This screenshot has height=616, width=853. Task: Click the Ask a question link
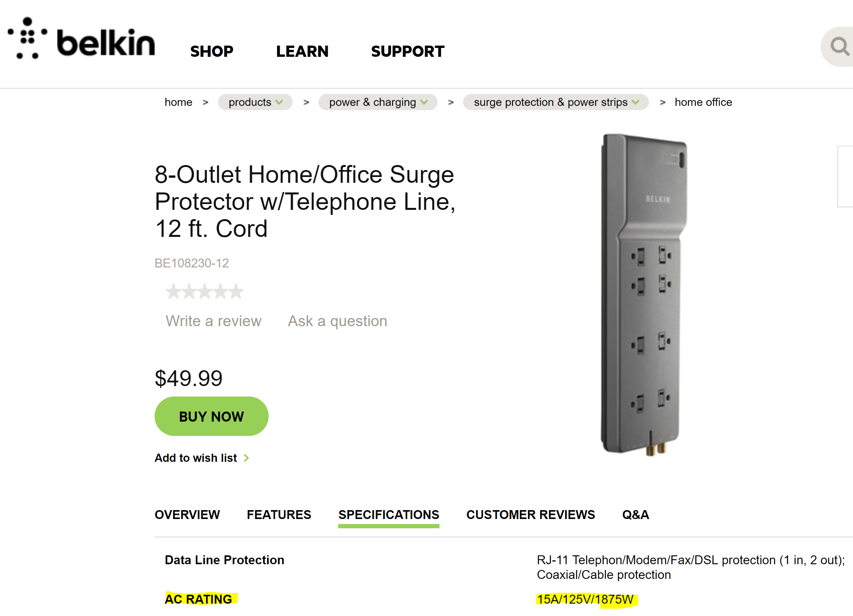337,321
